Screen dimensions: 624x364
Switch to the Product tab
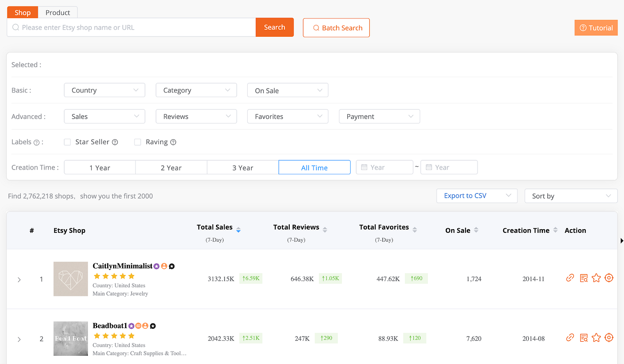tap(58, 12)
